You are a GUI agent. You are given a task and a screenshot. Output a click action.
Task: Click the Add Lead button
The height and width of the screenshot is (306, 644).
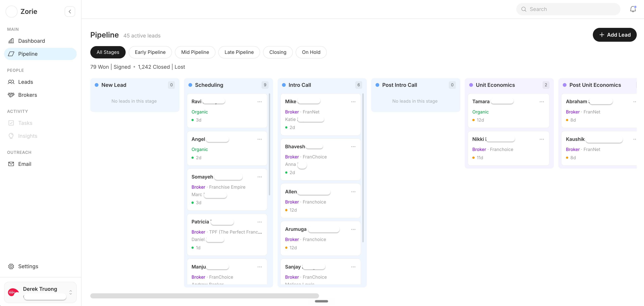[614, 35]
